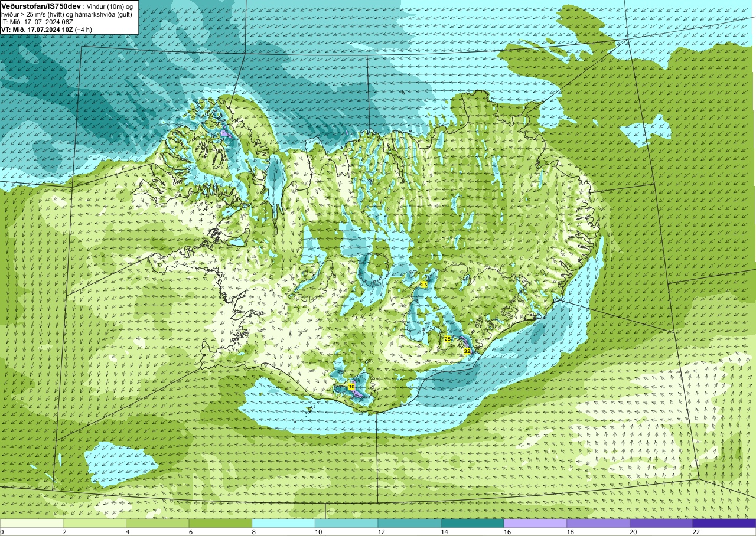
Task: Click the darkest purple swatch above 22
Action: 725,523
